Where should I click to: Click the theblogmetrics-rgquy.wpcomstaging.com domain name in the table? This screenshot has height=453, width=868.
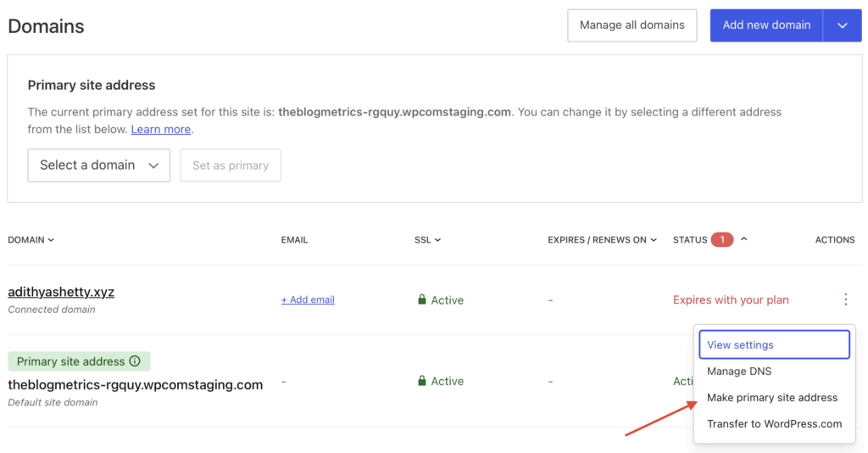135,384
